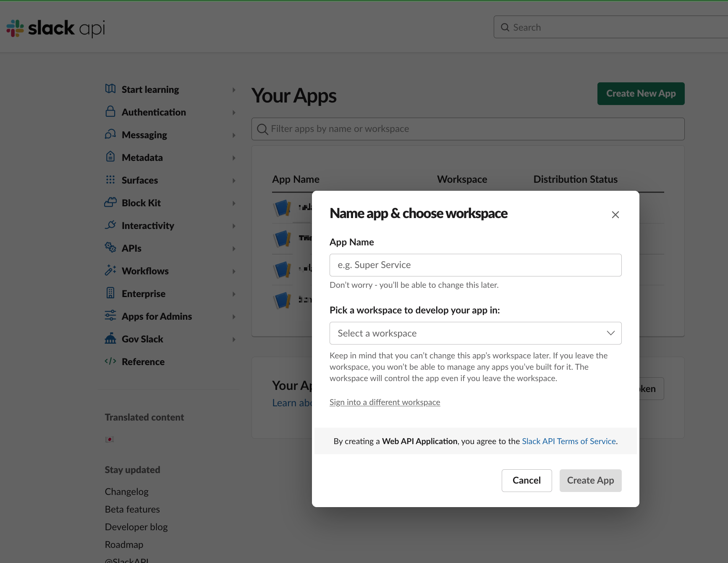Open the Changelog link
Image resolution: width=728 pixels, height=563 pixels.
pyautogui.click(x=127, y=492)
